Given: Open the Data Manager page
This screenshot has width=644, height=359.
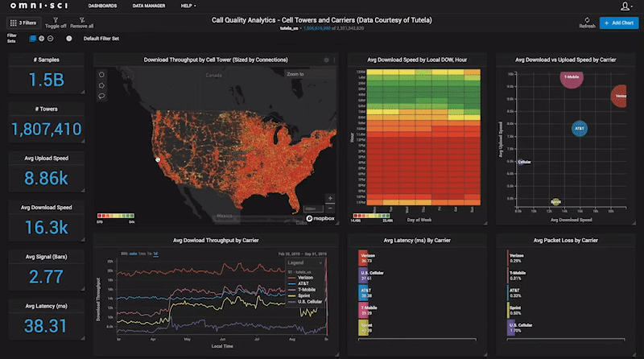Looking at the screenshot, I should (x=149, y=6).
